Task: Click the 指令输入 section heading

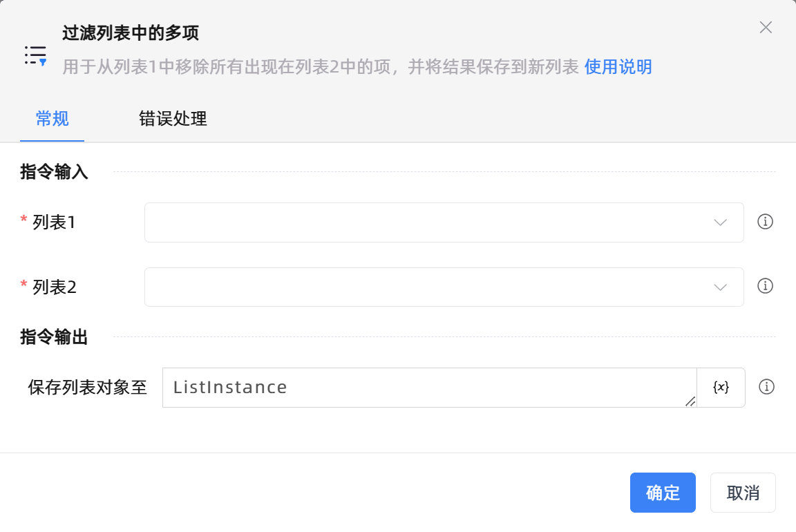Action: (x=54, y=172)
